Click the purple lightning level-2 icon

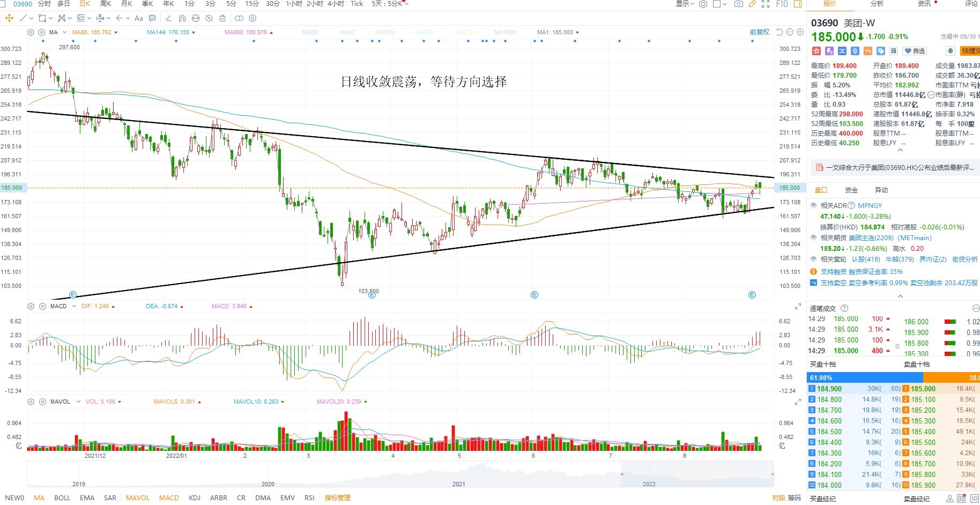(x=829, y=51)
